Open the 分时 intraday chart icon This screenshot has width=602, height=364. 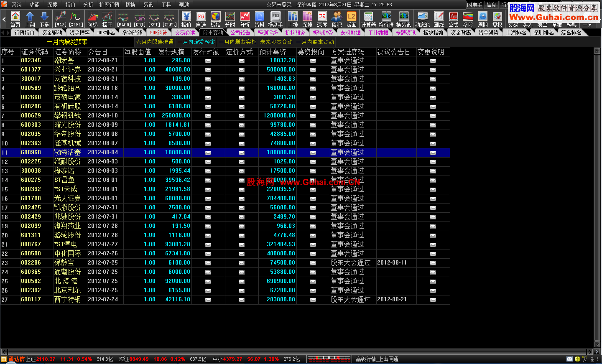[230, 19]
